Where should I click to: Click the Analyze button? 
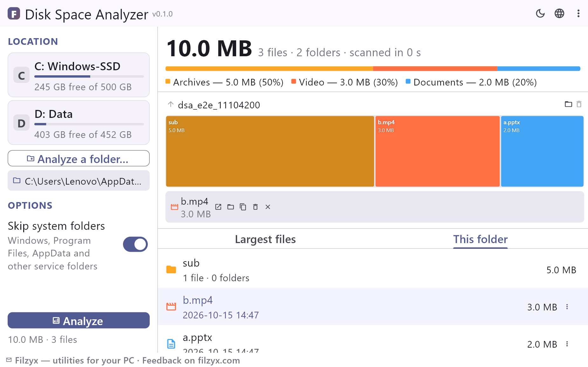79,320
